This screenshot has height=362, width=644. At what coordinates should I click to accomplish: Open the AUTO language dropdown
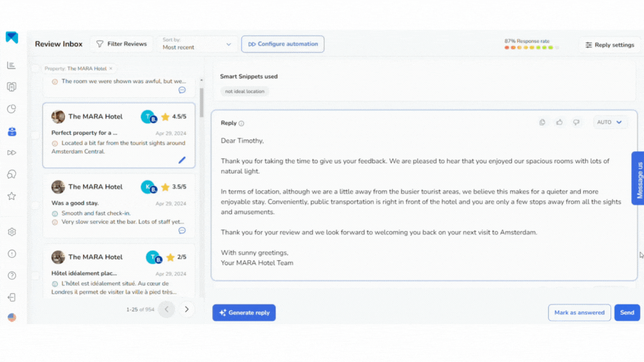tap(609, 122)
